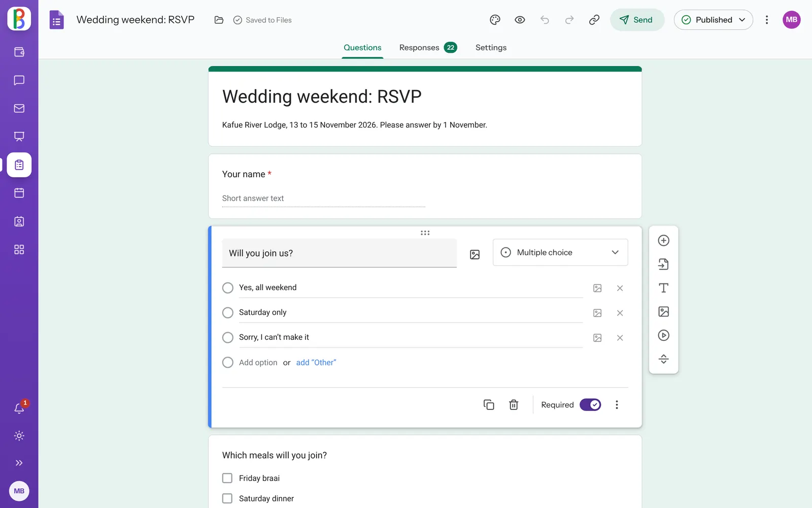Copy the form link icon
The width and height of the screenshot is (812, 508).
click(x=594, y=20)
